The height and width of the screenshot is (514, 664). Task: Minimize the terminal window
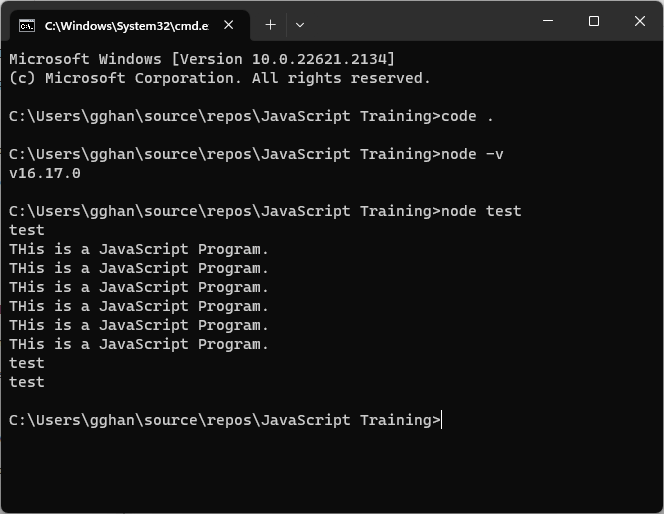tap(548, 21)
